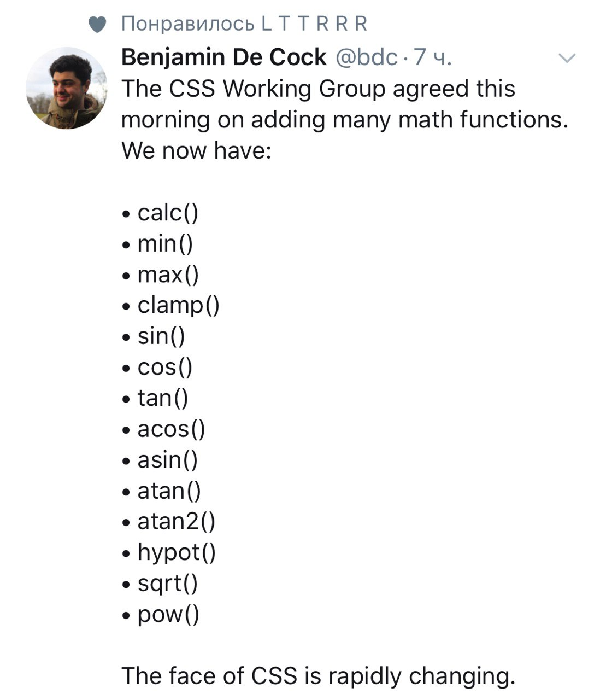The image size is (600, 700).
Task: Expand the tweet options chevron
Action: pyautogui.click(x=568, y=58)
